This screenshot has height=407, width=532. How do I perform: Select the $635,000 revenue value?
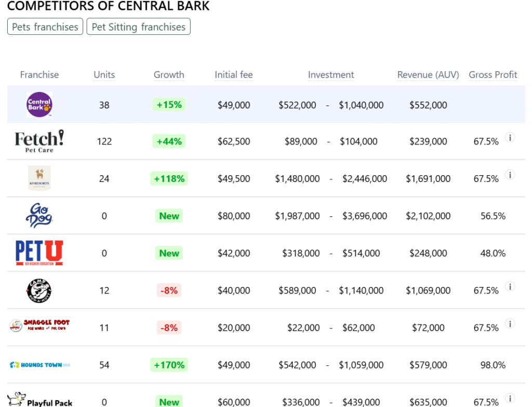click(428, 402)
